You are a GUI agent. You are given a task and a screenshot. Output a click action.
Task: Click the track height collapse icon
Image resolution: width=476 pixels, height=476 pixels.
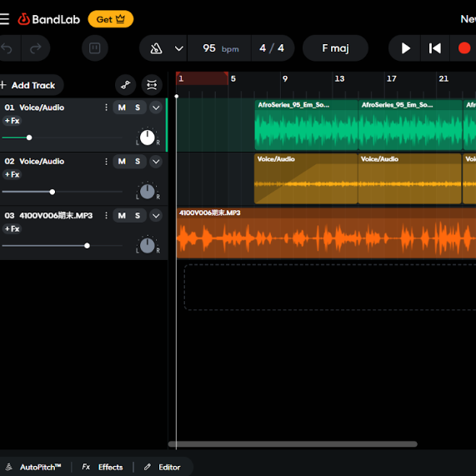coord(152,85)
